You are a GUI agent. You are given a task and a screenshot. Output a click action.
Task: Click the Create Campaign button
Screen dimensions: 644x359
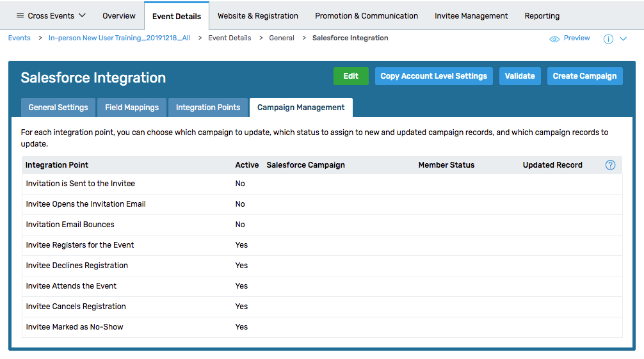(585, 76)
